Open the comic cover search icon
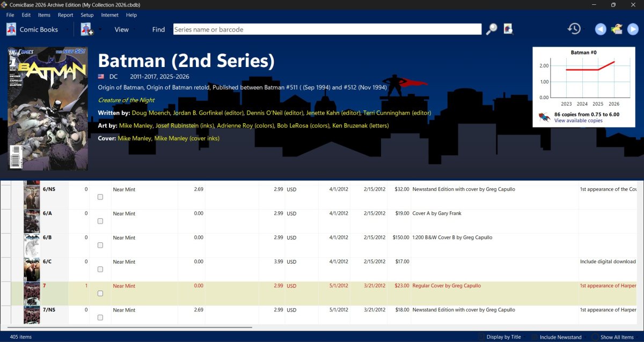 508,29
